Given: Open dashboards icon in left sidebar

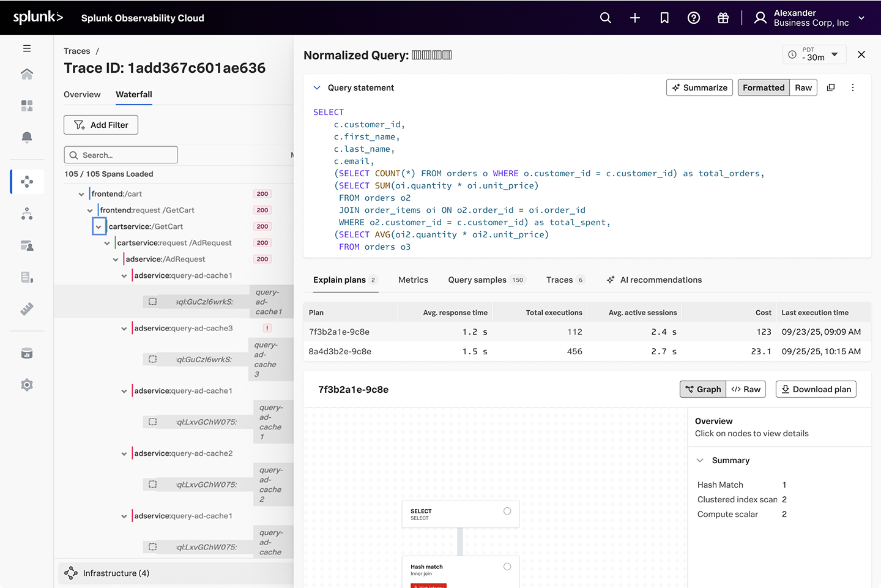Looking at the screenshot, I should tap(27, 106).
